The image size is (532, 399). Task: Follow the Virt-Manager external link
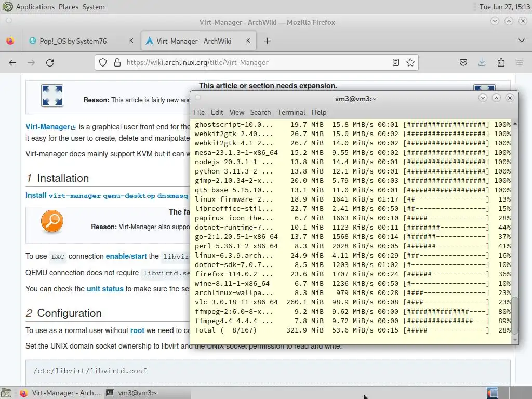(51, 127)
